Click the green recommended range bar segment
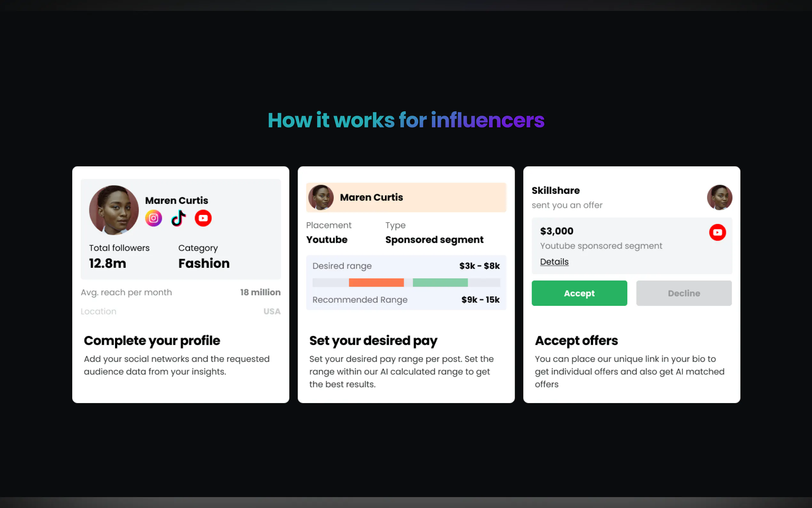812x508 pixels. pos(440,282)
